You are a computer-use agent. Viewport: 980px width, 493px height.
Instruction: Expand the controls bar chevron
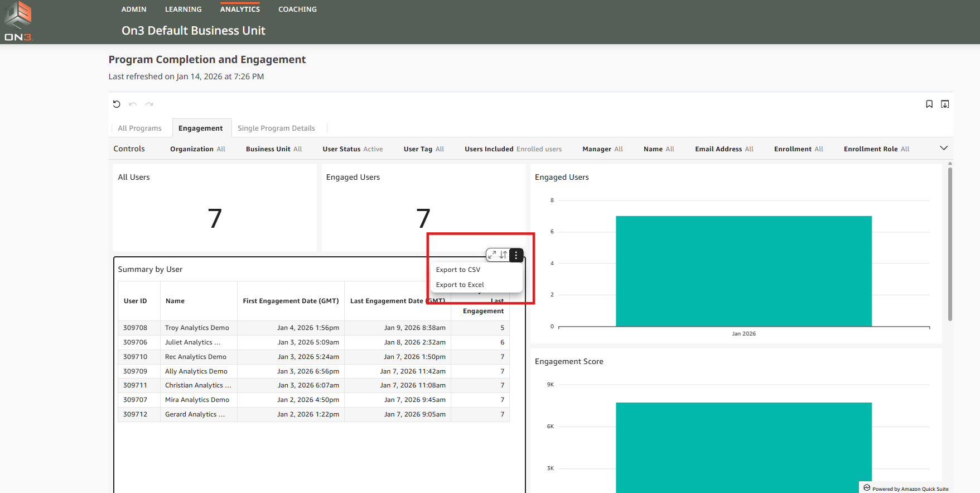point(944,149)
